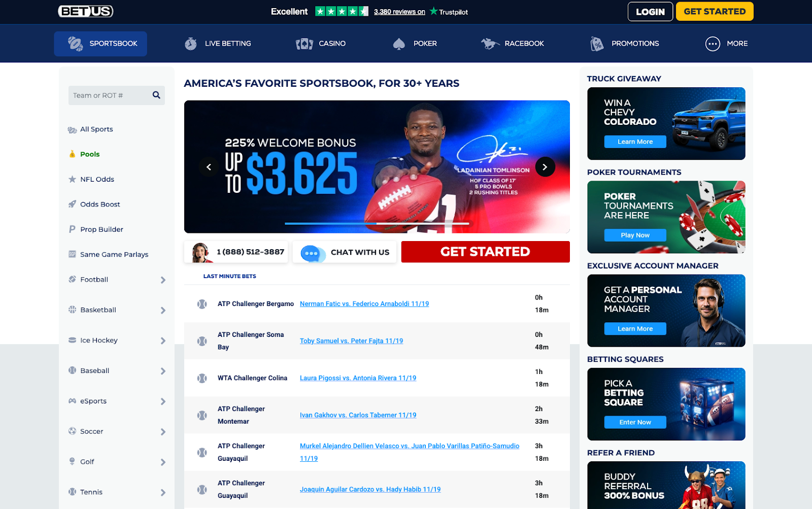Expand the eSports submenu arrow

[163, 401]
